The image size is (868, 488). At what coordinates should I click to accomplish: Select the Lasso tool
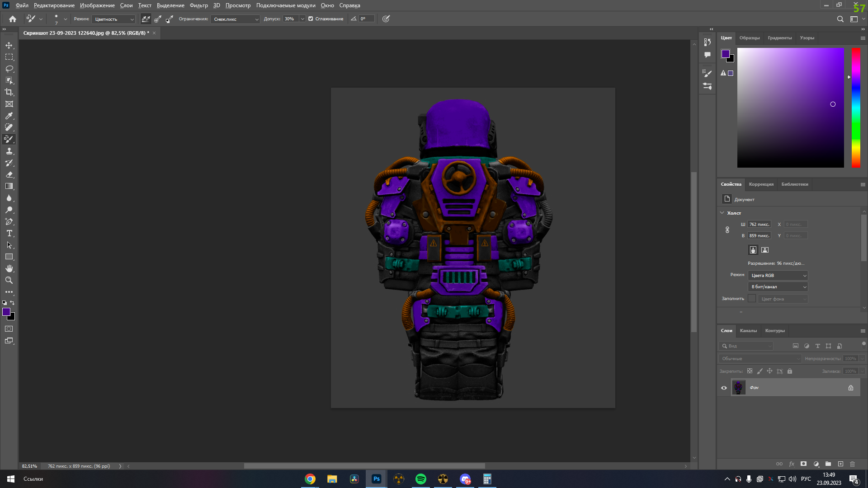coord(9,69)
